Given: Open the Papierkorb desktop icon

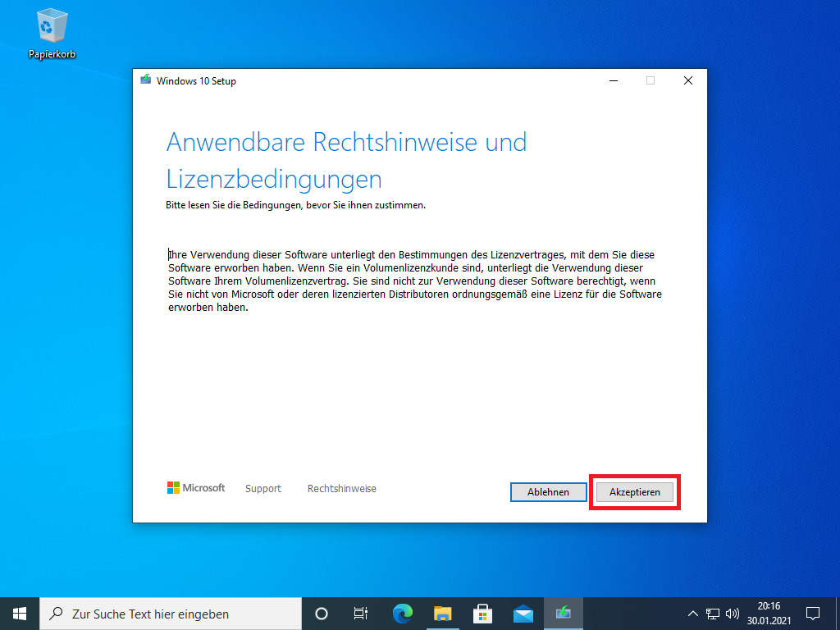Looking at the screenshot, I should [x=52, y=33].
